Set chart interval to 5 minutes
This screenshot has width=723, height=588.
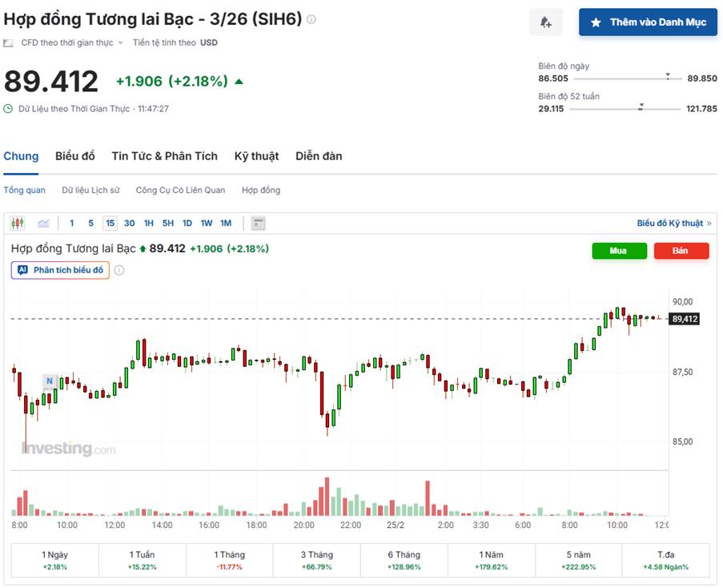pyautogui.click(x=90, y=224)
